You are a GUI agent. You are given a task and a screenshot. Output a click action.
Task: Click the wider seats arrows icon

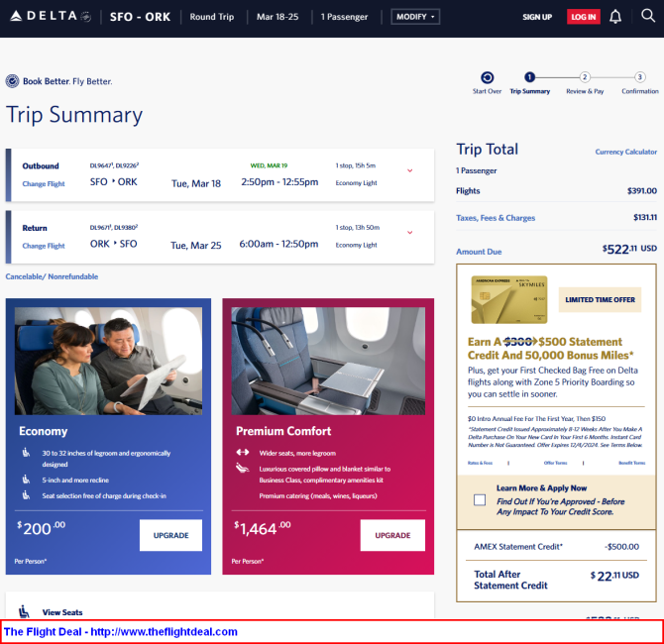tap(243, 452)
